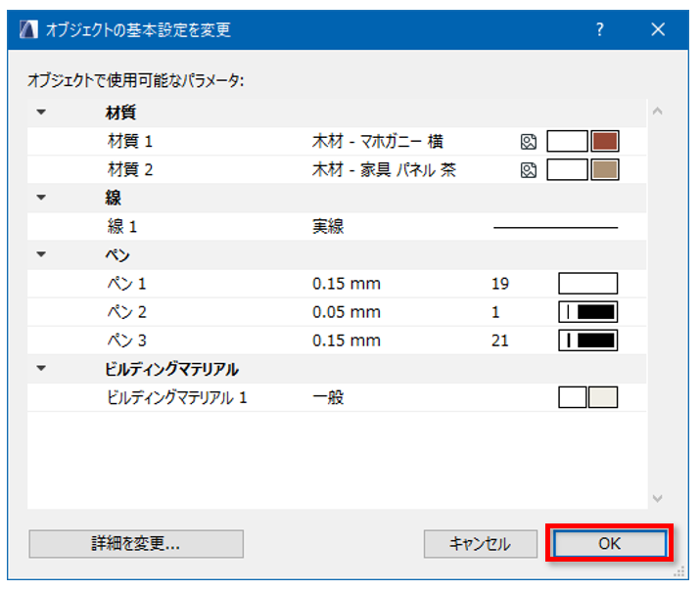This screenshot has height=590, width=700.
Task: Collapse the ビルディングマテリアル section
Action: point(41,370)
